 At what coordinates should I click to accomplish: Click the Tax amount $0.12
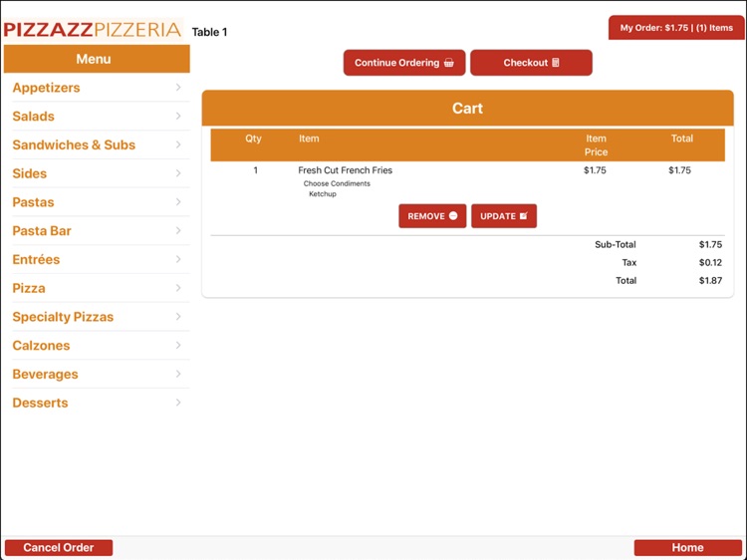click(710, 263)
